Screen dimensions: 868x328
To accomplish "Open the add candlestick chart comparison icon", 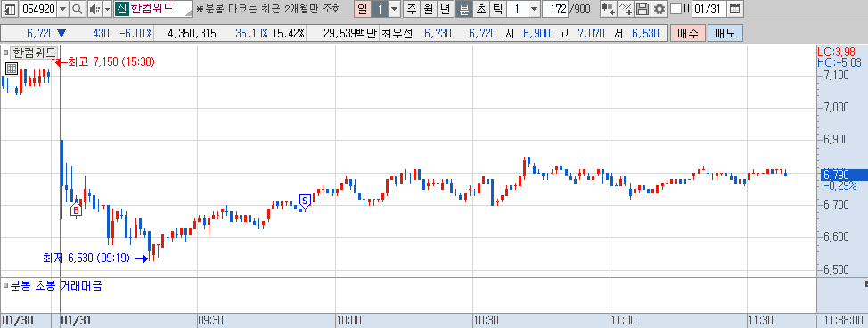I will tap(609, 9).
